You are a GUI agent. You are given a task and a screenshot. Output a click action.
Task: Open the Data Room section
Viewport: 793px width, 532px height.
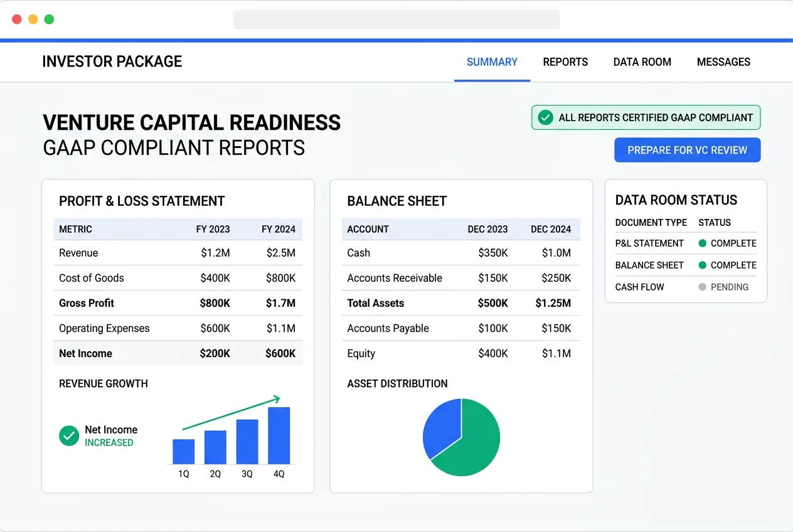point(642,61)
